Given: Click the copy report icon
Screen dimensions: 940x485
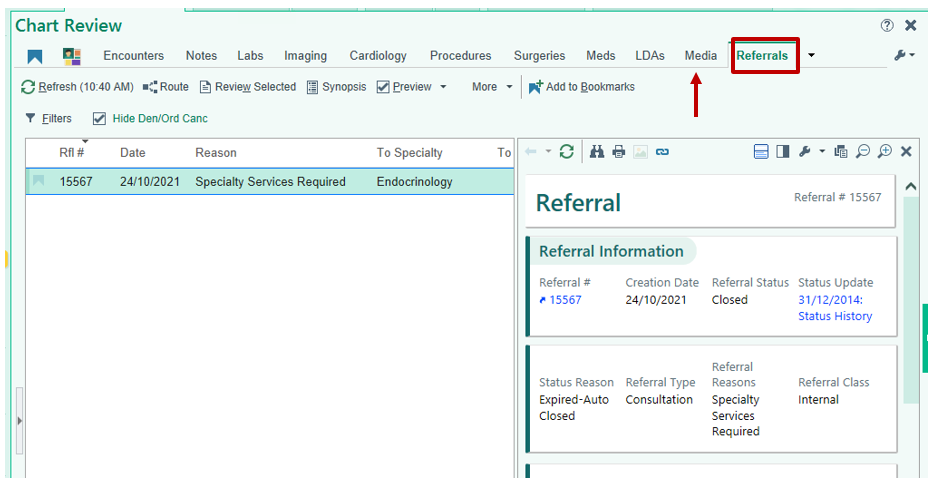Looking at the screenshot, I should tap(841, 152).
